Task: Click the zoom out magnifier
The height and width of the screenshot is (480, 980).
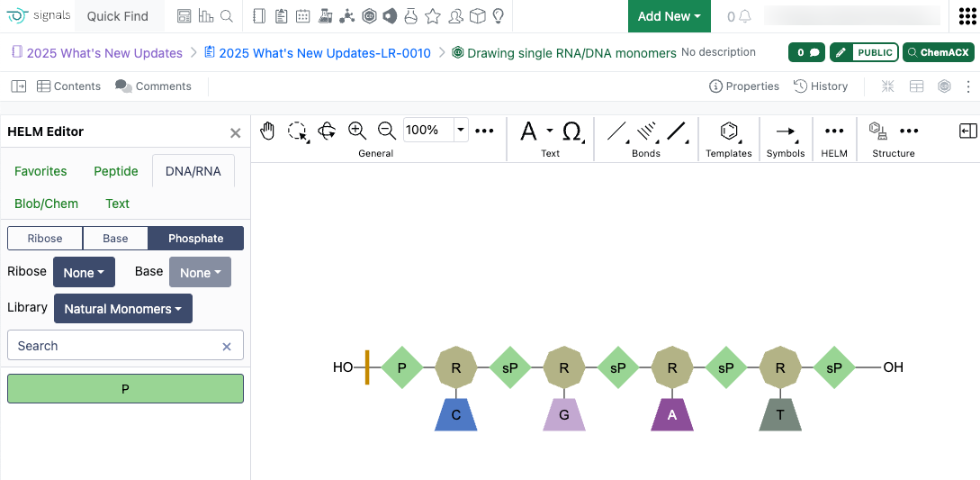Action: [x=387, y=131]
